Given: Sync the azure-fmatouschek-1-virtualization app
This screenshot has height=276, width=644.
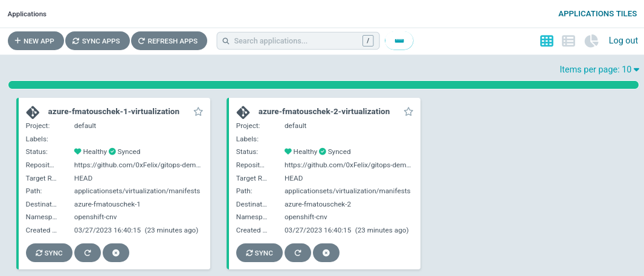Looking at the screenshot, I should point(50,252).
